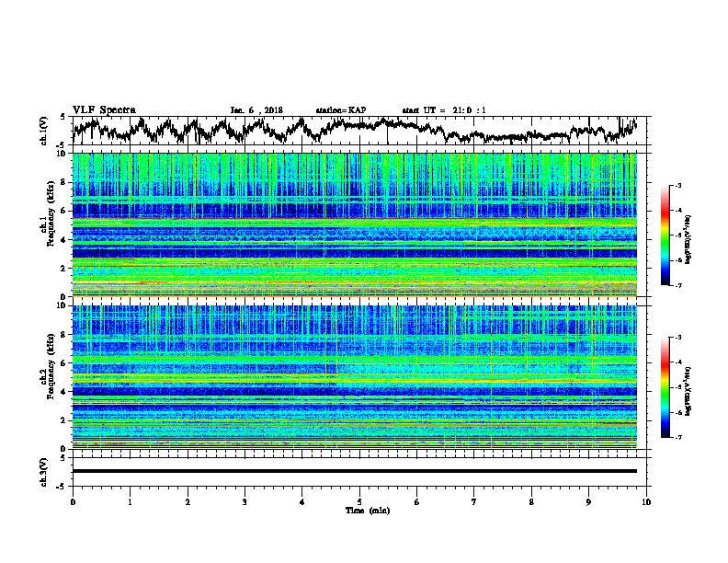728x563 pixels.
Task: Click the "station=KAP" header label
Action: click(x=340, y=110)
